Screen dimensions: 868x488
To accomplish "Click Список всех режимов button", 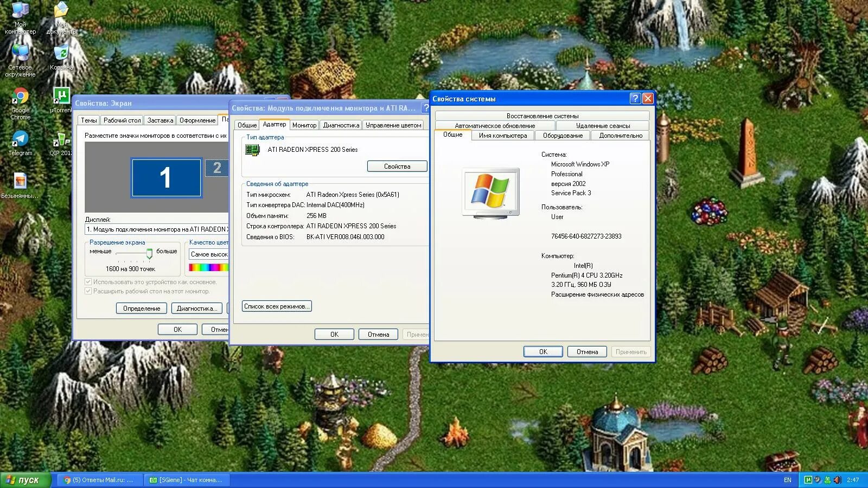I will [x=277, y=306].
